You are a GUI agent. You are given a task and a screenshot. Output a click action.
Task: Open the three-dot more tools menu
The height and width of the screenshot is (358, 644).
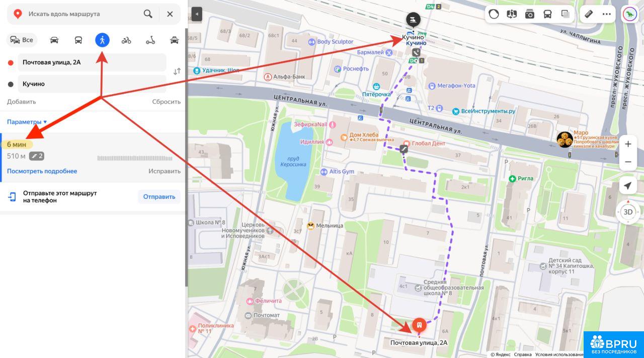tap(607, 14)
